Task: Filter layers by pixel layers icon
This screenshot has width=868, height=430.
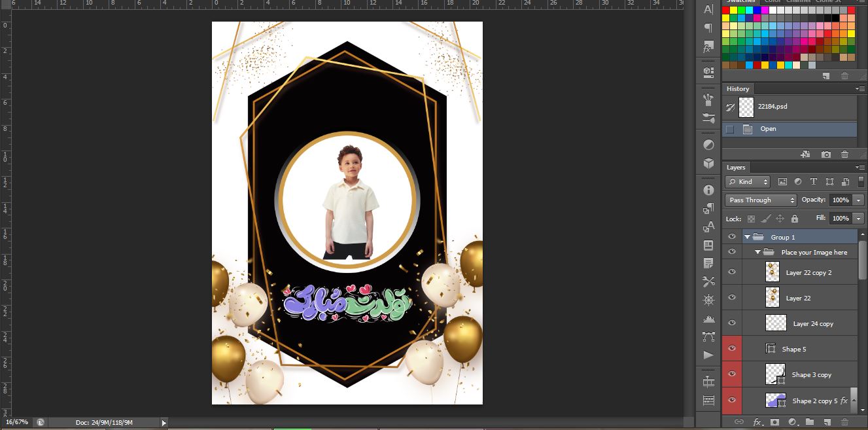Action: pos(783,182)
